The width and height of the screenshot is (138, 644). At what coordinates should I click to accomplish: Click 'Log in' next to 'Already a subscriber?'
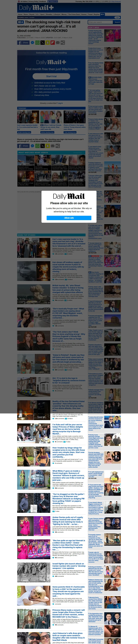(x=60, y=103)
